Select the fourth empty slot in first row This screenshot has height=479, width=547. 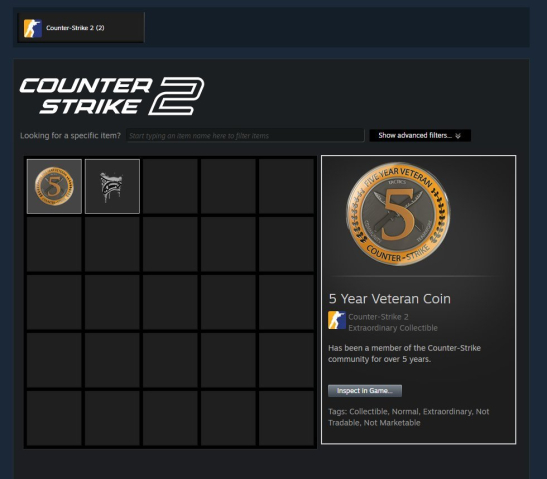(228, 186)
